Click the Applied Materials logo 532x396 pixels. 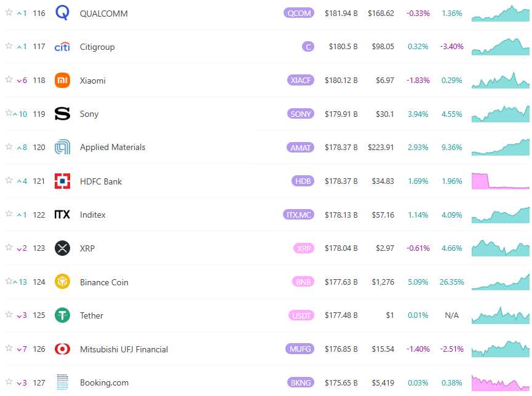tap(62, 148)
